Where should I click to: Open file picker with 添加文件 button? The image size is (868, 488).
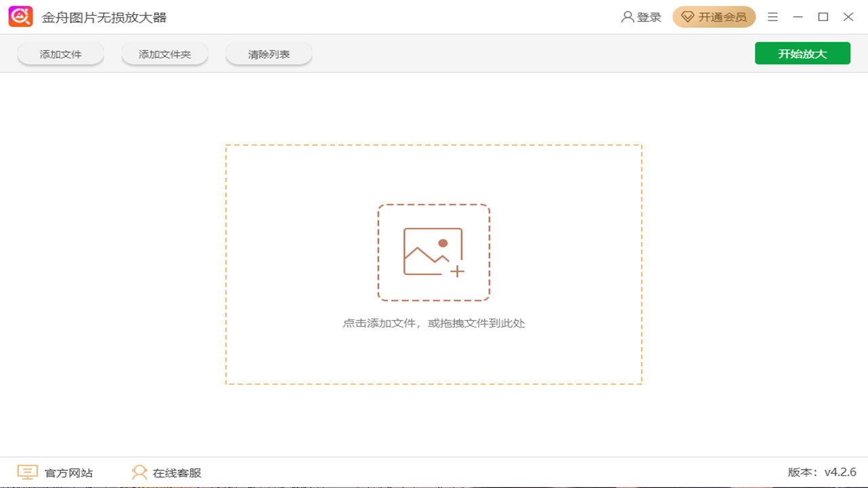coord(60,53)
